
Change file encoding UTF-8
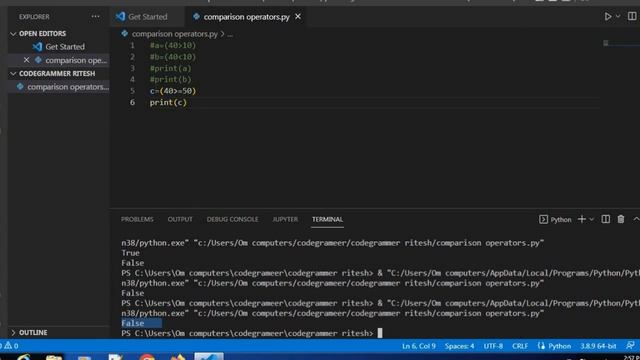[x=493, y=346]
